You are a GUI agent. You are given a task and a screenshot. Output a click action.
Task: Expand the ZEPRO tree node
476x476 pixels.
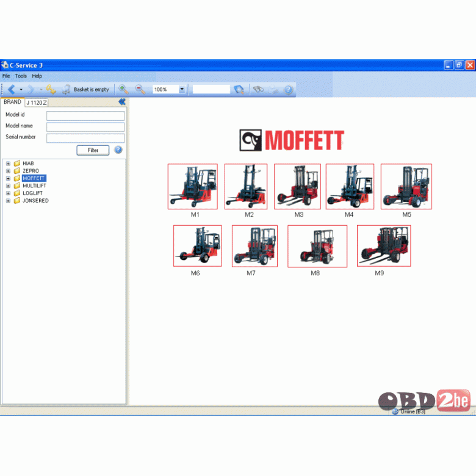[8, 171]
